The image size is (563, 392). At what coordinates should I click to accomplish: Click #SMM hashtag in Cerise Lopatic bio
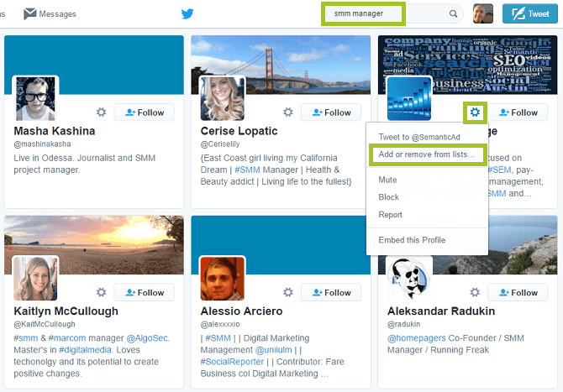(x=247, y=170)
